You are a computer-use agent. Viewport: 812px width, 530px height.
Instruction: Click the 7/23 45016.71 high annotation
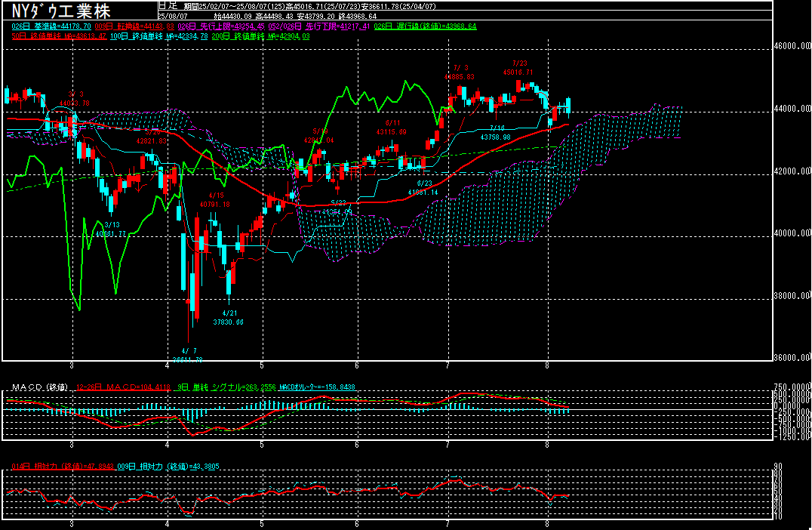(518, 68)
